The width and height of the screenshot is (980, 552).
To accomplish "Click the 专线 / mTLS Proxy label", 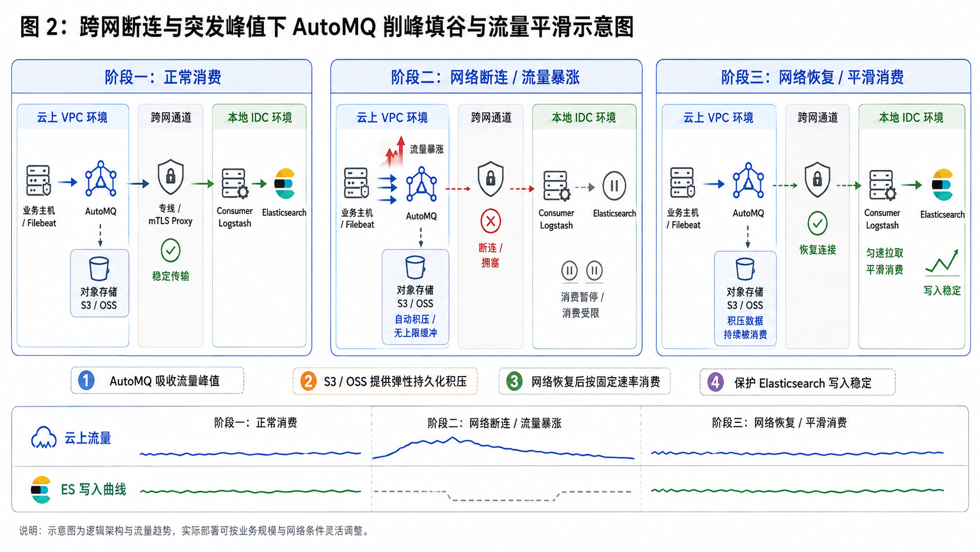I will coord(171,215).
